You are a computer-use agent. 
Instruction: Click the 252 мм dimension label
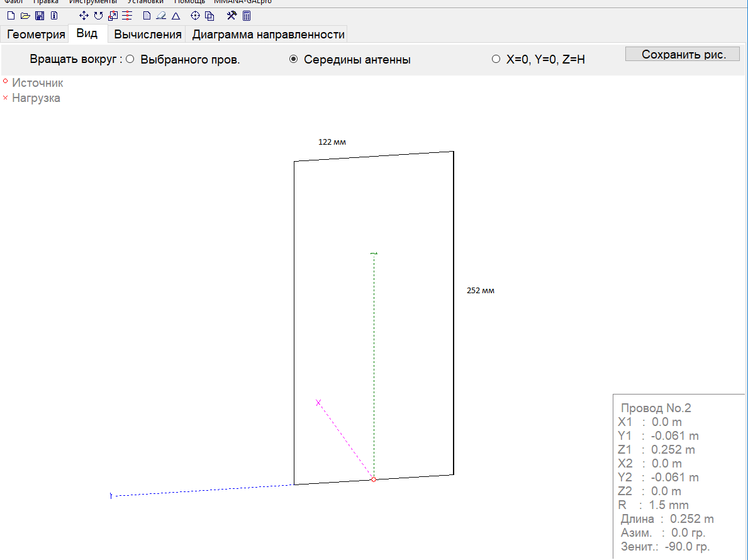coord(481,291)
